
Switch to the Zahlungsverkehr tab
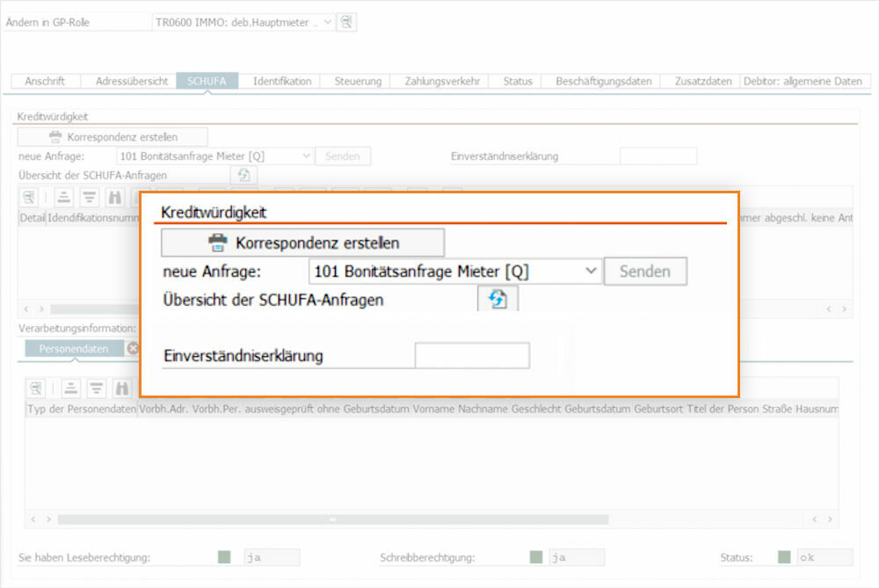tap(442, 81)
